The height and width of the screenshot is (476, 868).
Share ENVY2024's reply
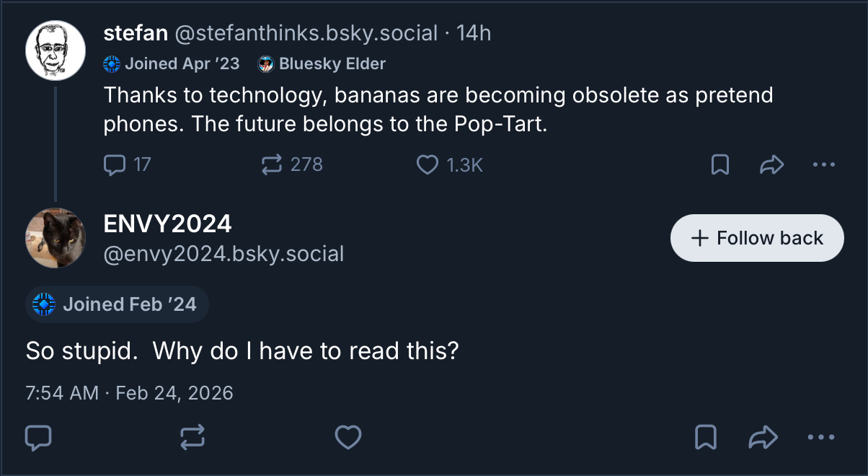pyautogui.click(x=763, y=437)
